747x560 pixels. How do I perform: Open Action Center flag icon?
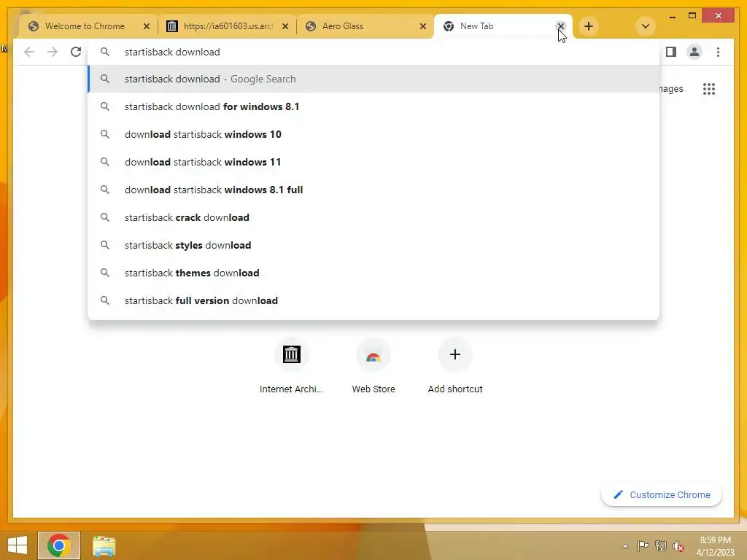pos(643,545)
